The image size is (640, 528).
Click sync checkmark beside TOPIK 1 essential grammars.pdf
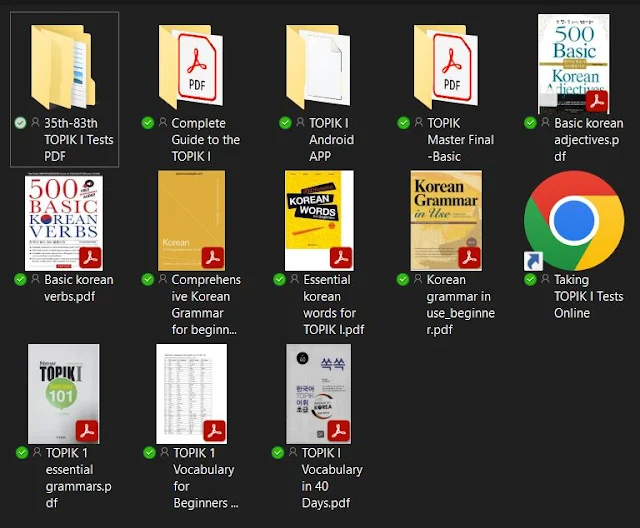click(22, 453)
